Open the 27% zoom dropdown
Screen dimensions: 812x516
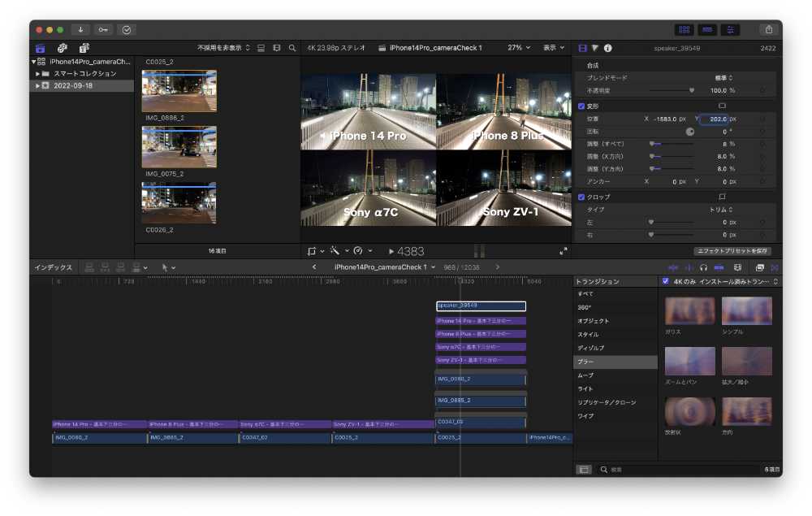click(519, 48)
